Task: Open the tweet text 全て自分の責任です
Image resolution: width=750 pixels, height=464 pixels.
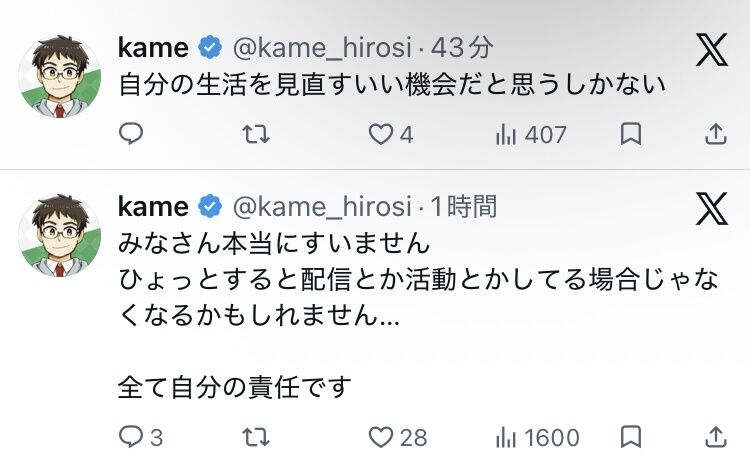Action: click(x=234, y=387)
